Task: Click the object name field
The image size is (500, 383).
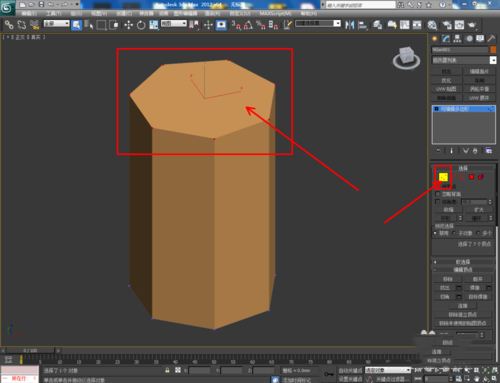Action: pos(460,50)
